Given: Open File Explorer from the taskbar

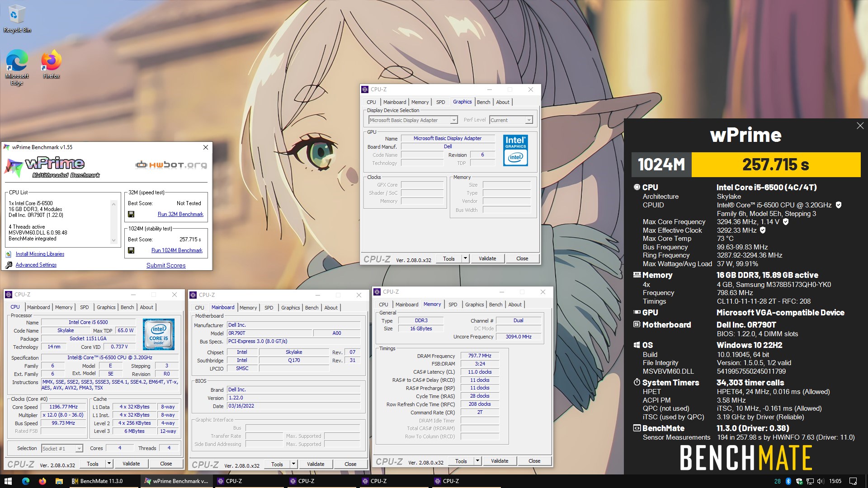Looking at the screenshot, I should 59,481.
